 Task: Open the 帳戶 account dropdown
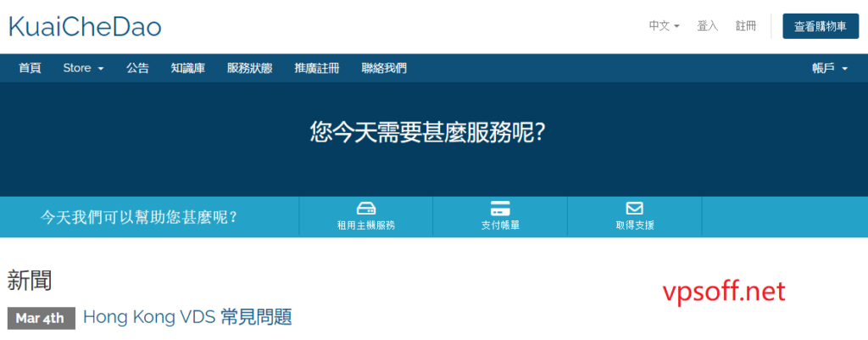click(x=829, y=68)
